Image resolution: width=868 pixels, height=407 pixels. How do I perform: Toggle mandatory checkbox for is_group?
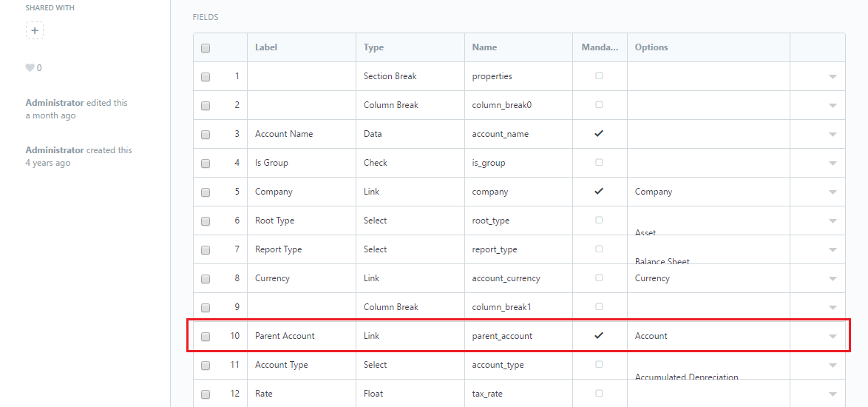[x=598, y=162]
